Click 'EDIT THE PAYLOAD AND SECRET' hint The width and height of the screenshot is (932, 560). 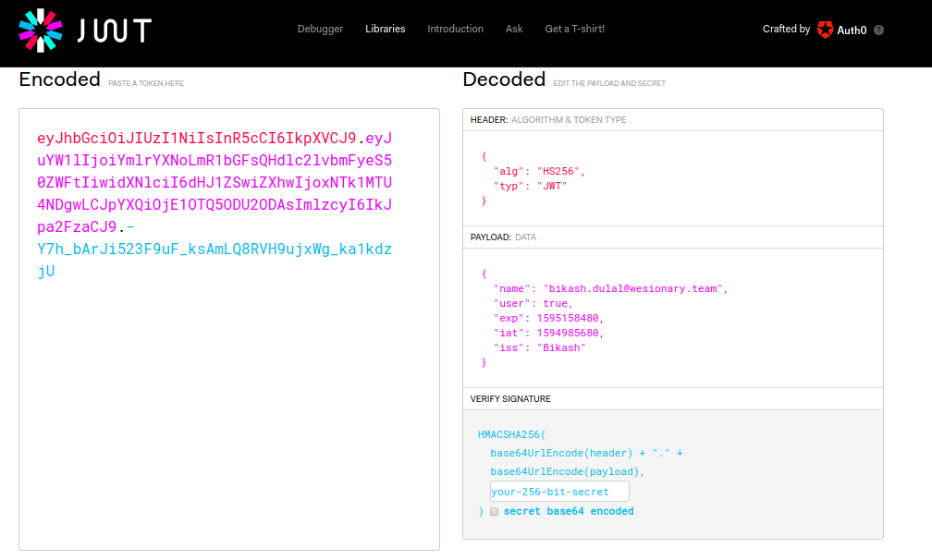point(608,82)
